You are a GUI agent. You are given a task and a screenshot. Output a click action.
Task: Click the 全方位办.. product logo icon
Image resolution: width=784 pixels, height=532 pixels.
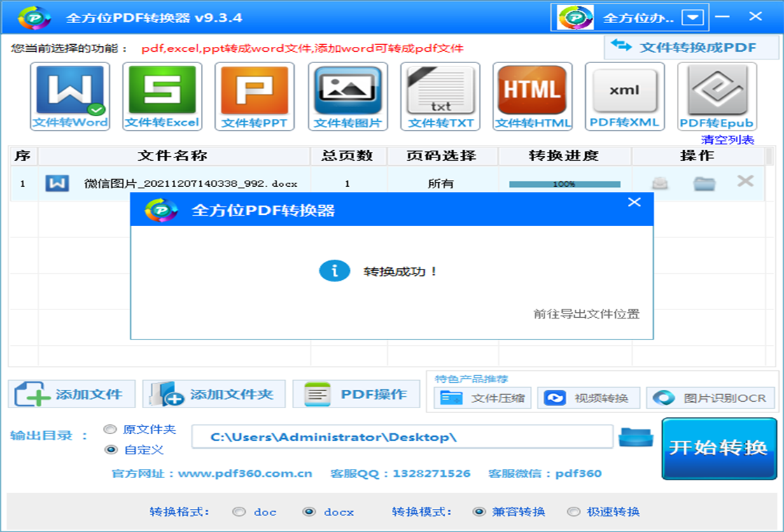(x=576, y=17)
